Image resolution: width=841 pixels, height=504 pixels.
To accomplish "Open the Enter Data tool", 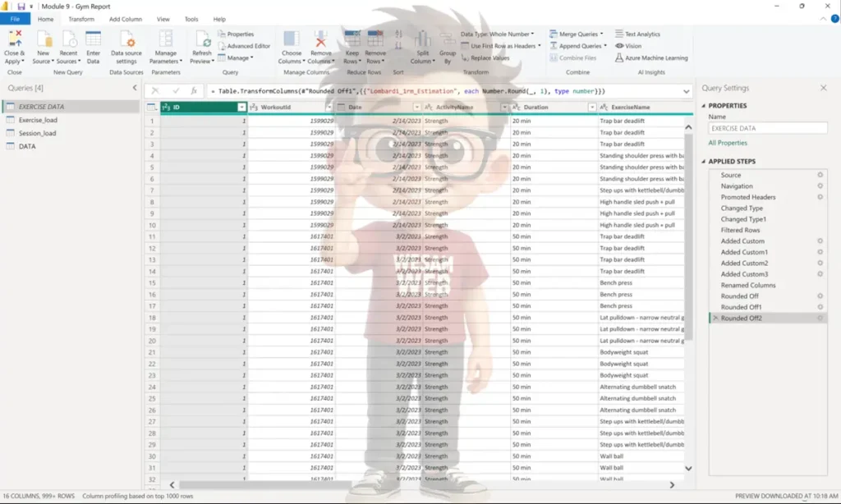I will pyautogui.click(x=94, y=39).
